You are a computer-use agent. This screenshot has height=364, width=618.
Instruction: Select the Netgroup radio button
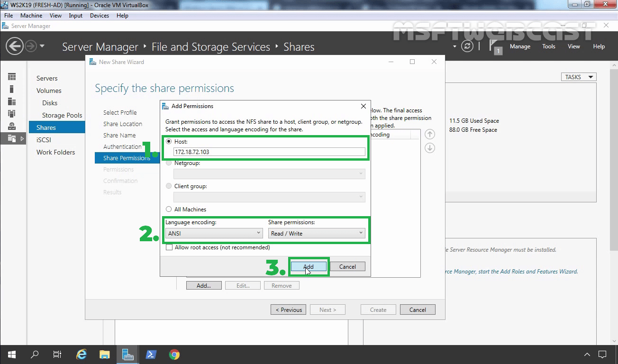(169, 163)
